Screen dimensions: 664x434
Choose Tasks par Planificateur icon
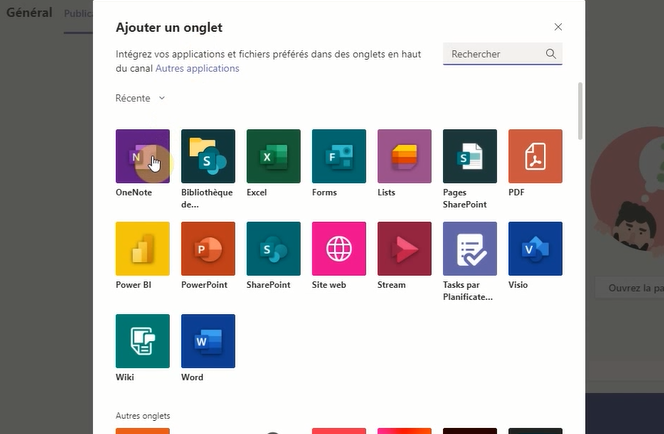click(470, 249)
